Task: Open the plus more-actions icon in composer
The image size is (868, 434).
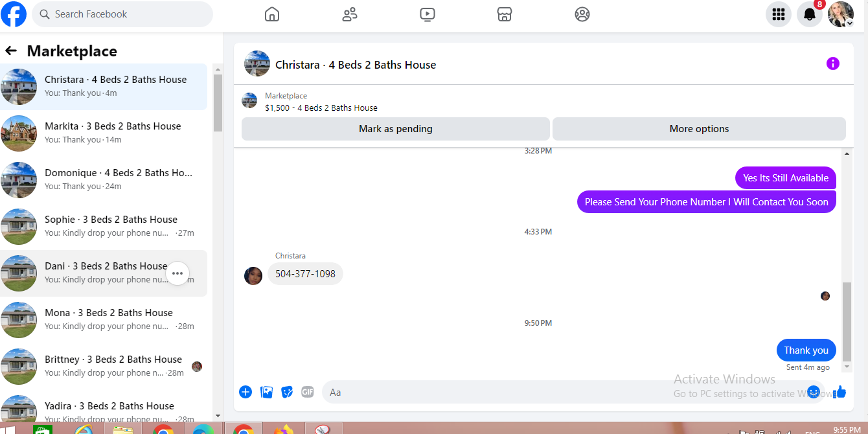Action: [x=246, y=392]
